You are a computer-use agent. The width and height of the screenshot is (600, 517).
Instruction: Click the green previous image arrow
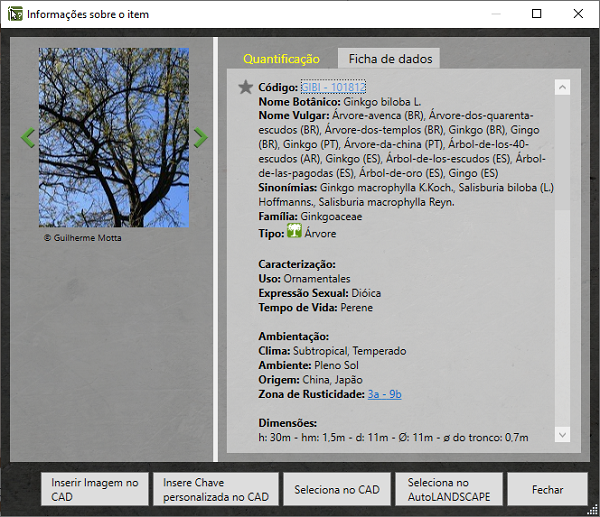[27, 138]
